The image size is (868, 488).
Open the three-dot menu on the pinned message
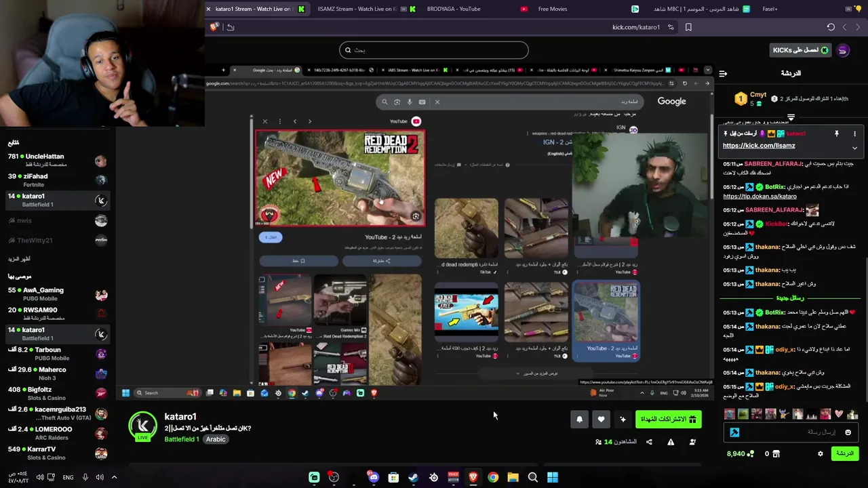[854, 134]
